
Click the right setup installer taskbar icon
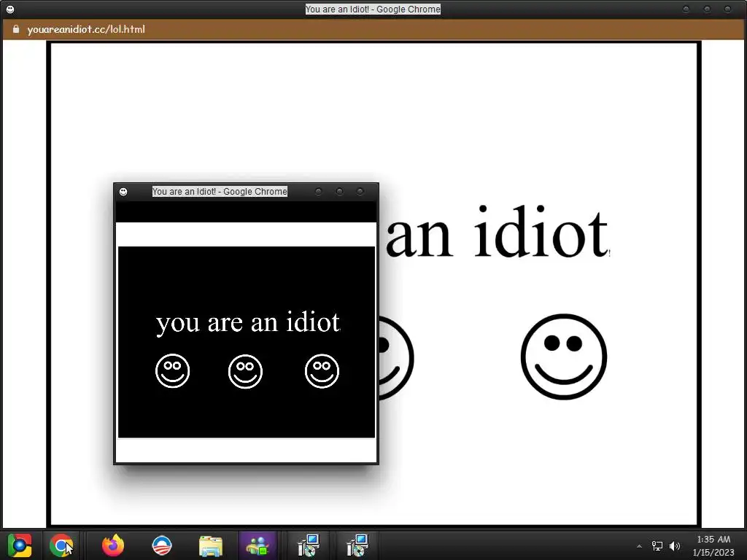(357, 545)
